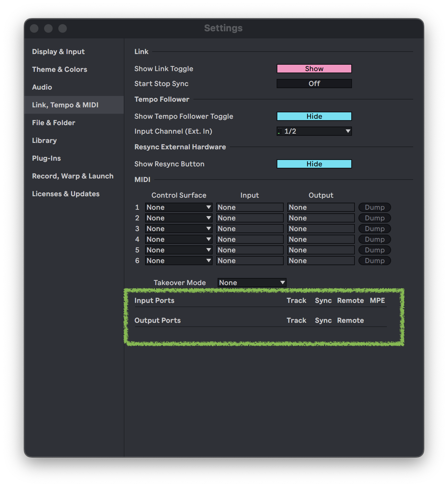Click the Dump button in row 6

[x=375, y=261]
